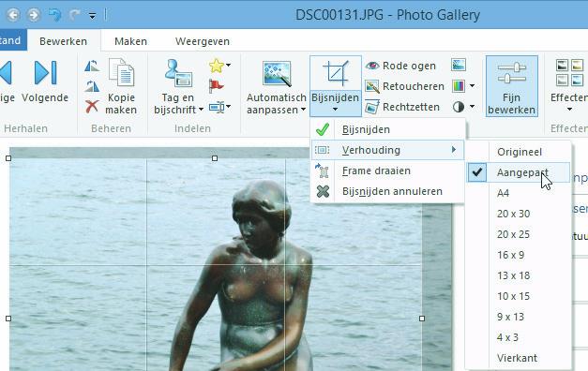Click the exposure half-circle icon
Image resolution: width=588 pixels, height=371 pixels.
[459, 107]
